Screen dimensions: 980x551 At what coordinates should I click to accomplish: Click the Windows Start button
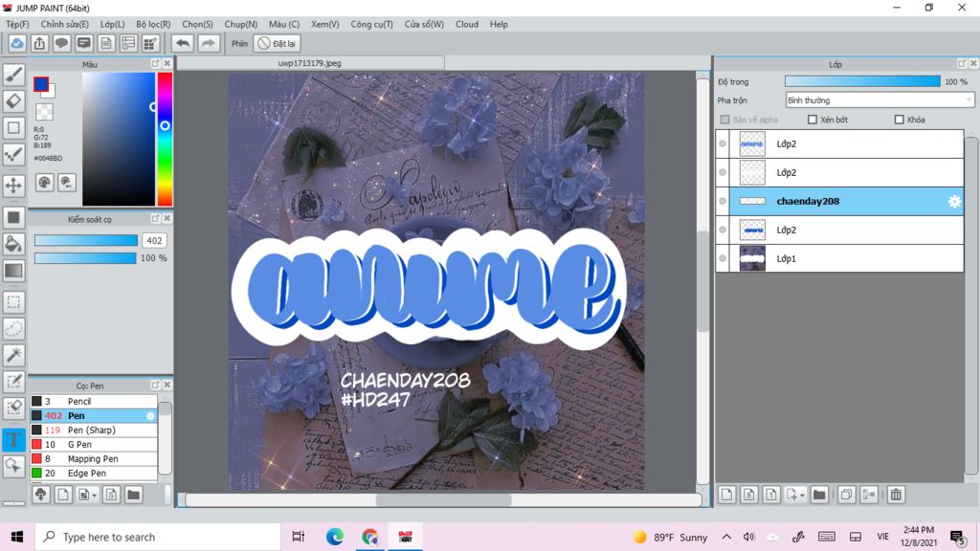pos(17,537)
